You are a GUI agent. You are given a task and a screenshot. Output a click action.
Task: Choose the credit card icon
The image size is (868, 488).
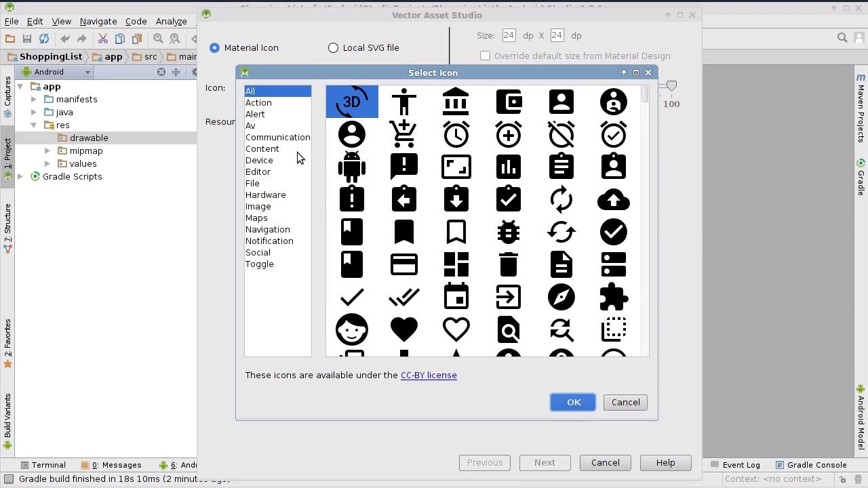404,264
